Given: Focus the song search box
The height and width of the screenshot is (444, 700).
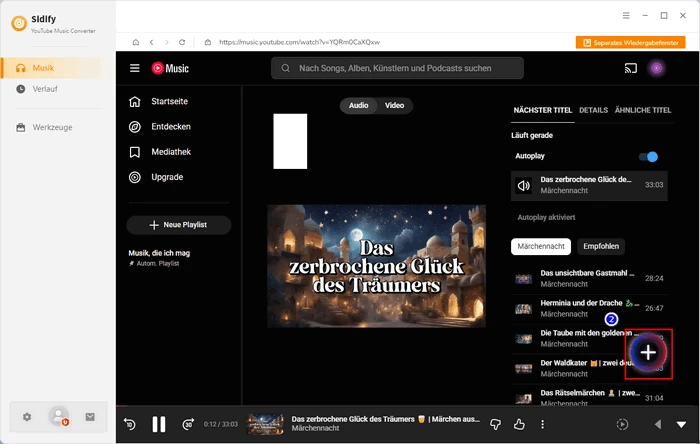Looking at the screenshot, I should click(x=397, y=68).
